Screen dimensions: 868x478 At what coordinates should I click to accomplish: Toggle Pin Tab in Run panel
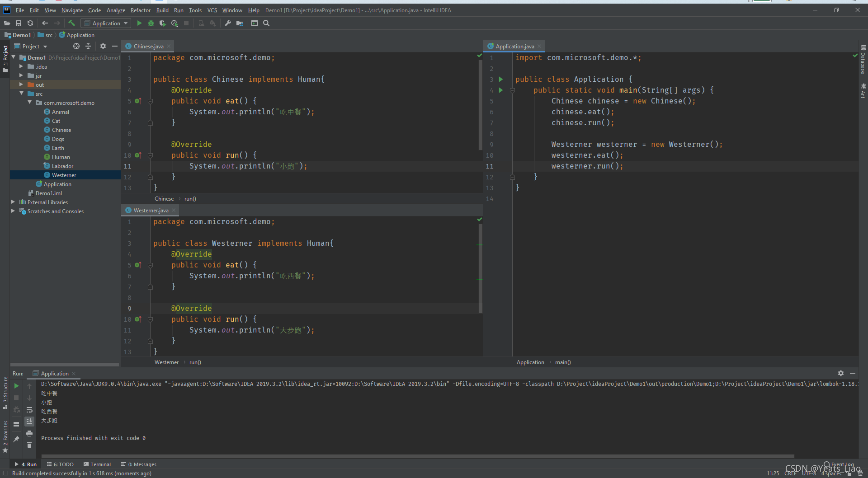16,439
